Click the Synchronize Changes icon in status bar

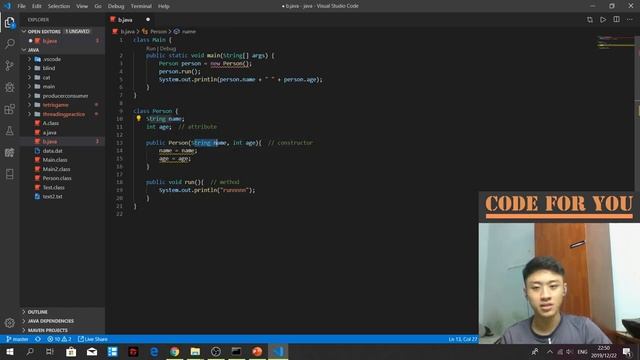[x=38, y=339]
